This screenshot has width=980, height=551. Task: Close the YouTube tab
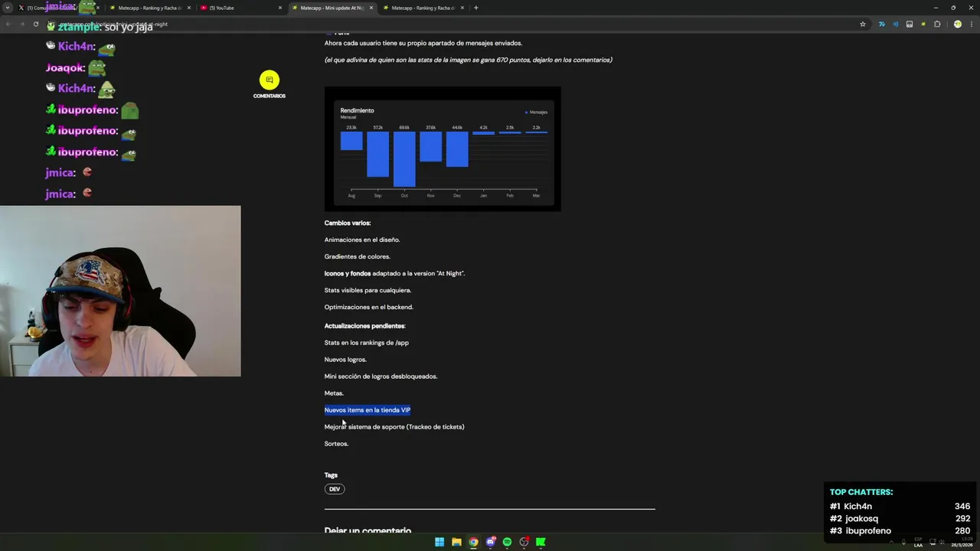(x=280, y=8)
